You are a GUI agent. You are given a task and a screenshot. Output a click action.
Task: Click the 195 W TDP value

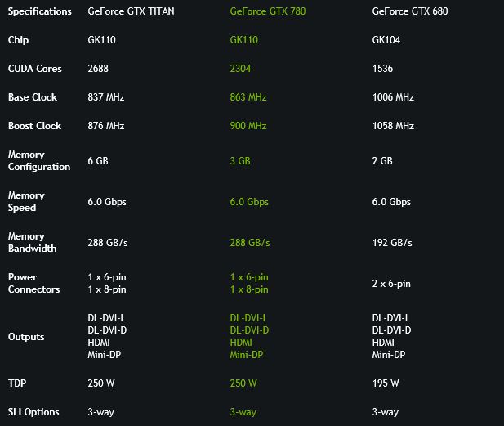[x=386, y=383]
